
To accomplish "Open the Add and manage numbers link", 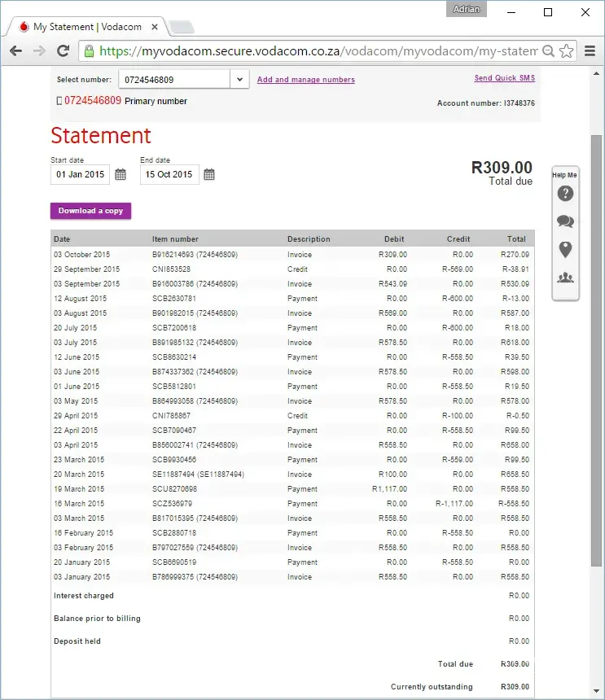I will (x=305, y=80).
